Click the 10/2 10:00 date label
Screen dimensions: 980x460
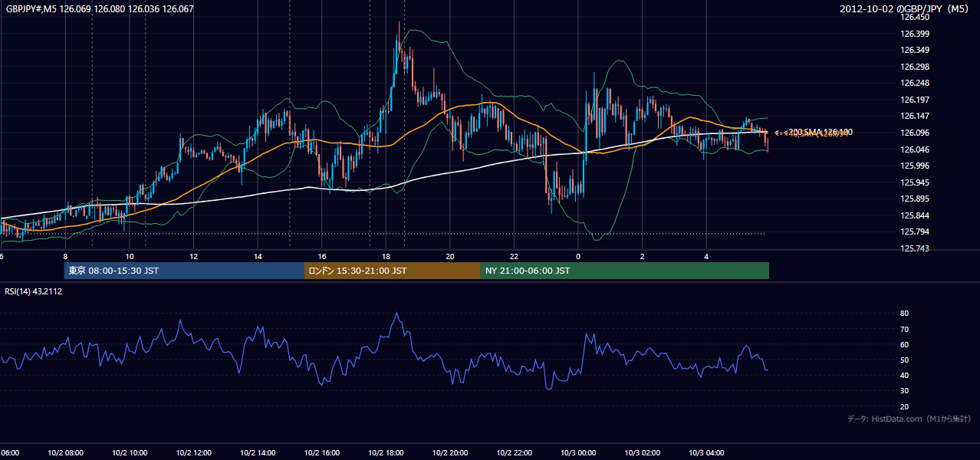(x=130, y=453)
